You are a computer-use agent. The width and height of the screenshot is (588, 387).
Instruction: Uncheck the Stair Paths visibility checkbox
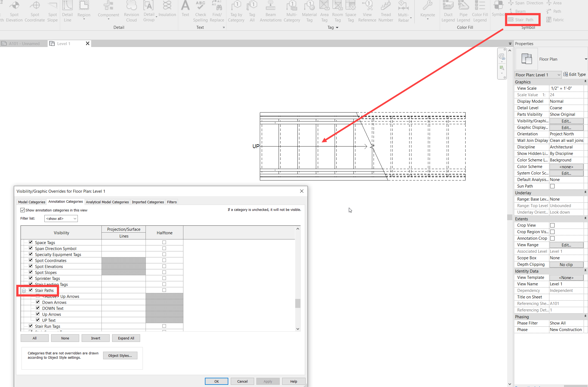point(31,290)
